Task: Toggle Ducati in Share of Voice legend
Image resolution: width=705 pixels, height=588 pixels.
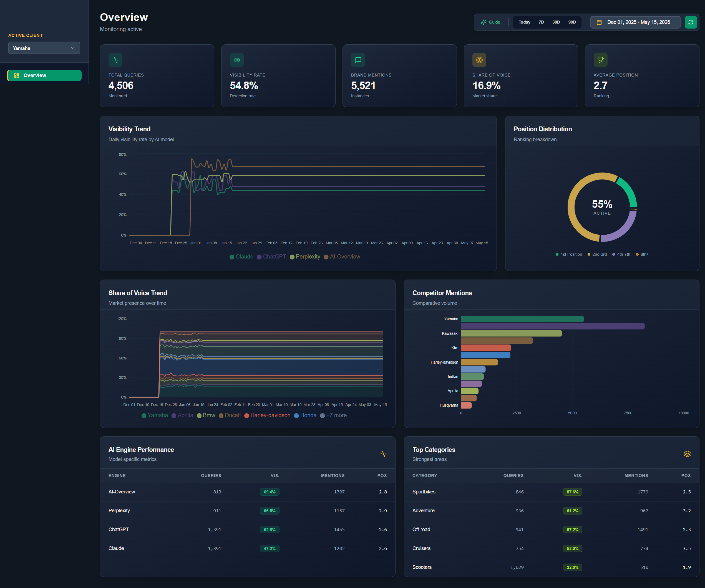Action: (x=230, y=415)
